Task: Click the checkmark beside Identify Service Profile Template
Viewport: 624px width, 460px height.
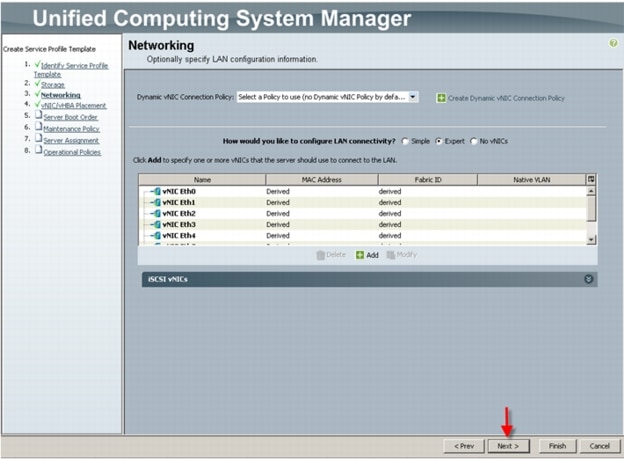Action: (x=37, y=64)
